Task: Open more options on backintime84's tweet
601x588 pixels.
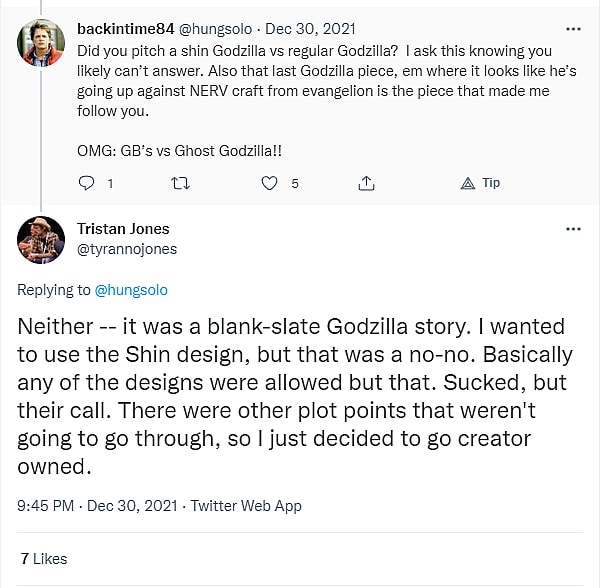Action: pos(573,27)
